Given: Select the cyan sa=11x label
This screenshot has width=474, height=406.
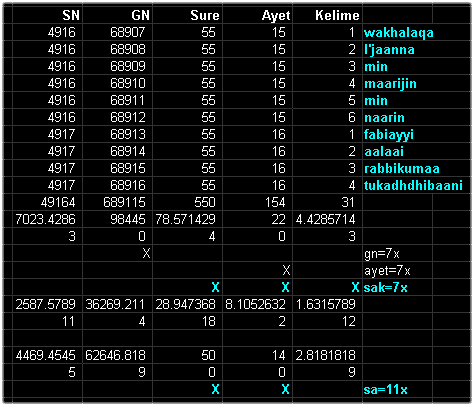Looking at the screenshot, I should pyautogui.click(x=386, y=390).
